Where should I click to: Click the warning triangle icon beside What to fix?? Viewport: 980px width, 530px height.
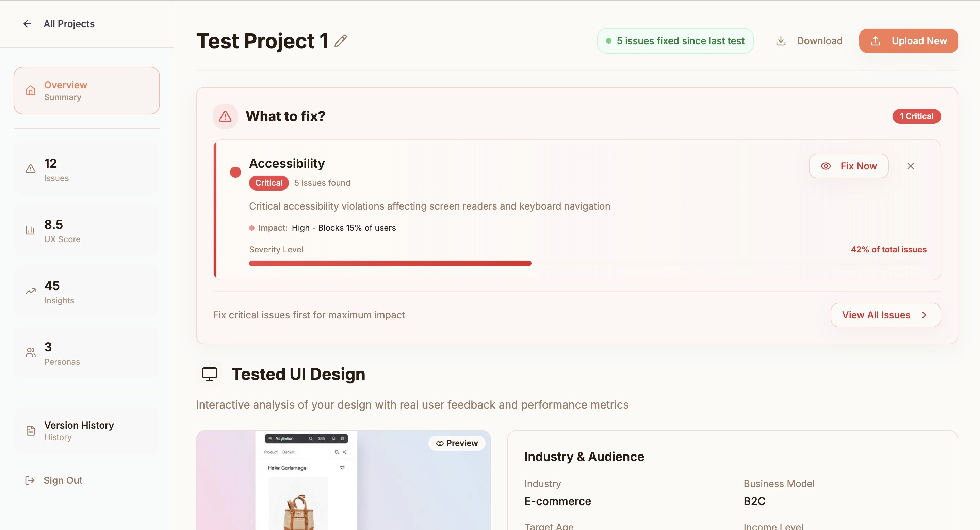225,116
